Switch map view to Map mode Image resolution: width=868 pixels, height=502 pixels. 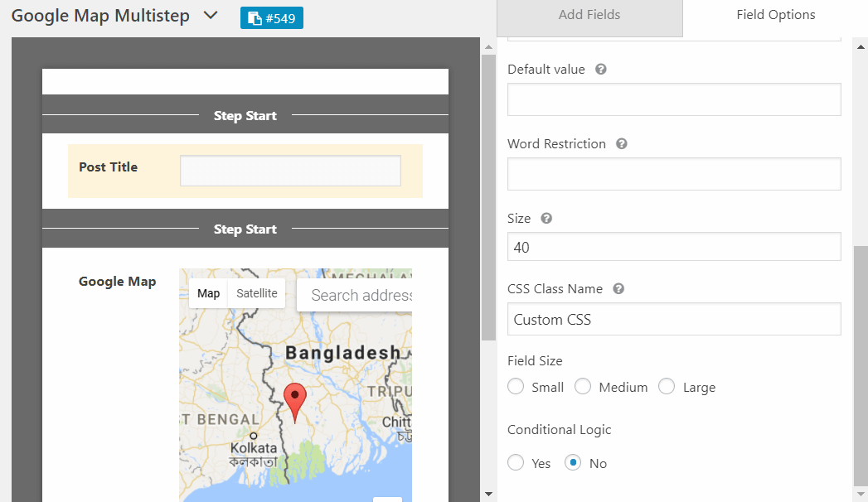tap(209, 293)
